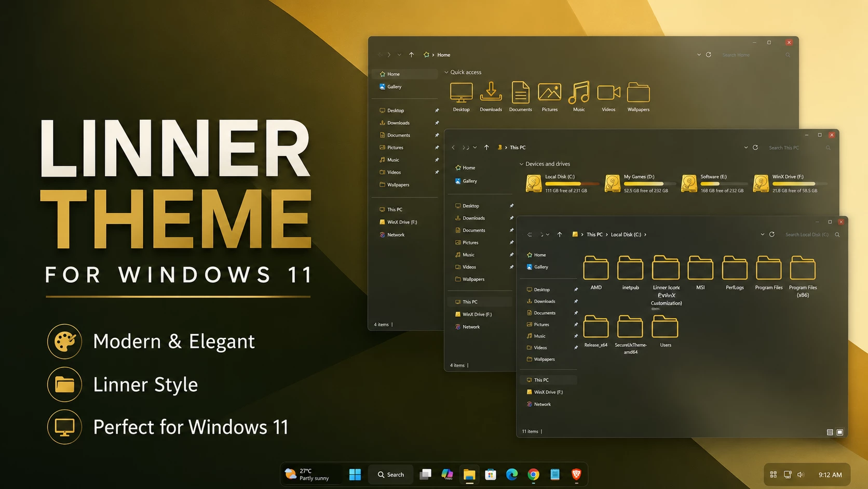Open WinX Drive (F:) drive in Devices
The width and height of the screenshot is (868, 489).
(x=761, y=183)
